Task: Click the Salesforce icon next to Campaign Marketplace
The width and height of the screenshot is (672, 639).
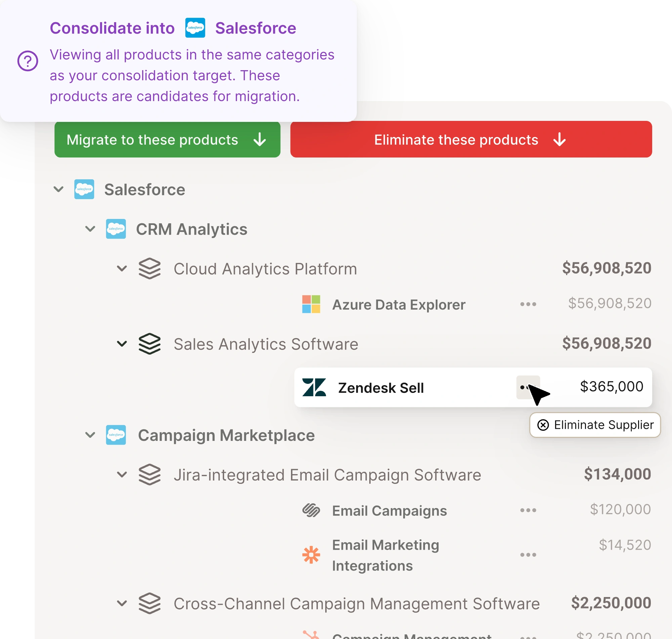Action: [116, 435]
